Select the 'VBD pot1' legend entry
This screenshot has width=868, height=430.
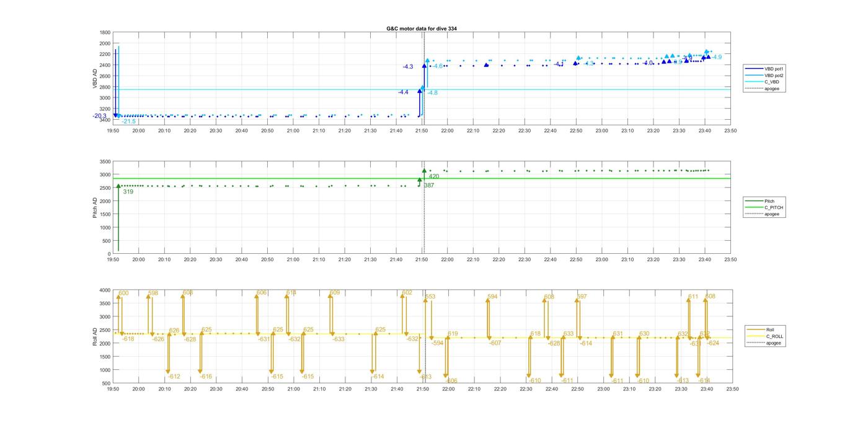(773, 68)
